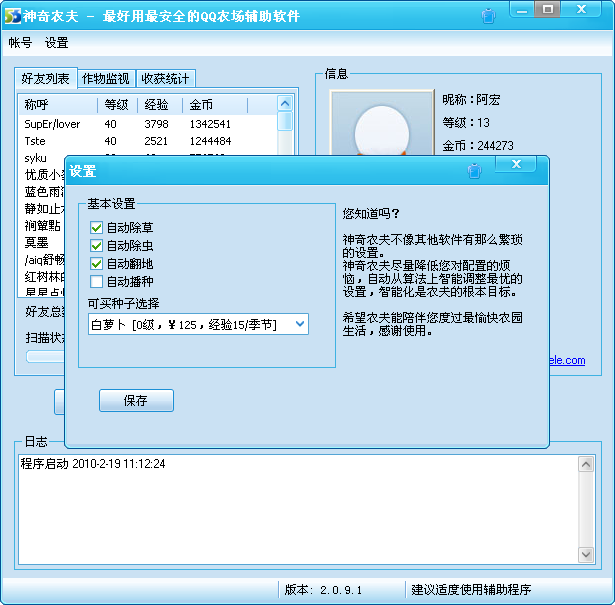Click status text 建议适度使用辅助程序
The height and width of the screenshot is (605, 615).
[x=471, y=590]
